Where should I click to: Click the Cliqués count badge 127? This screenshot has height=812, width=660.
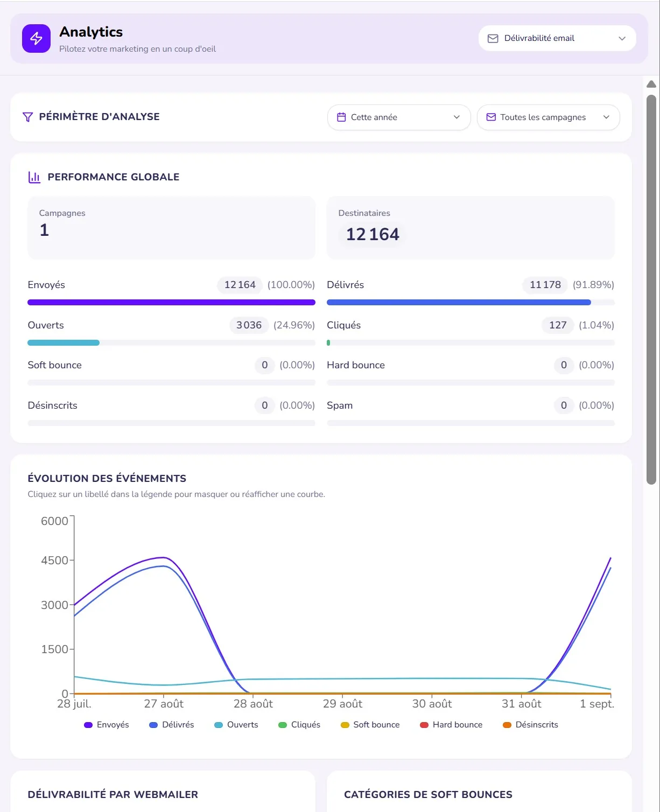click(558, 325)
